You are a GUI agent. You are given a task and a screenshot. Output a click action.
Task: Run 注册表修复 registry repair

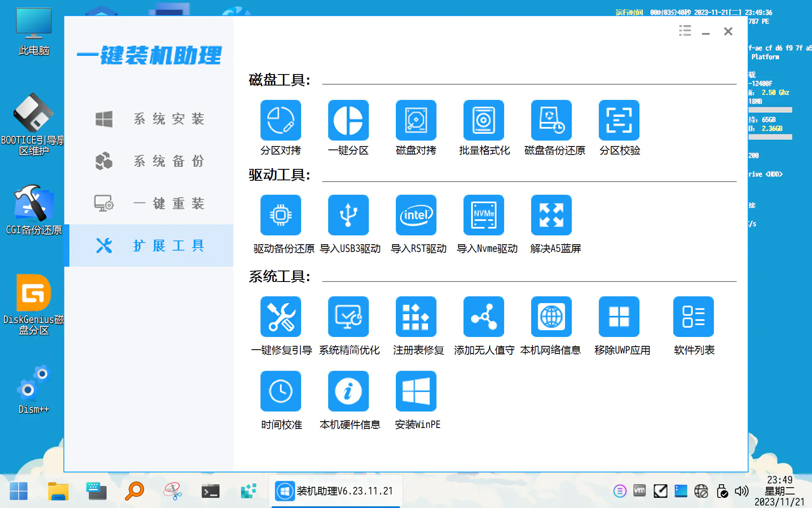click(x=416, y=316)
